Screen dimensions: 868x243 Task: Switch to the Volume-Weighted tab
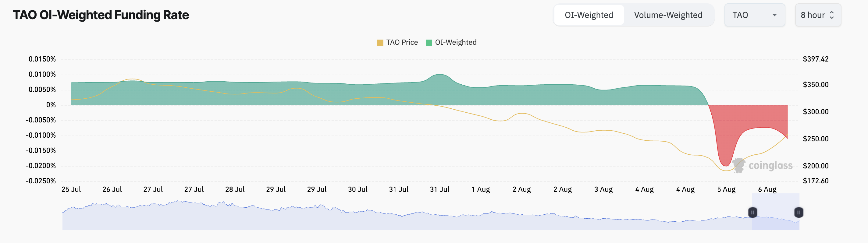tap(668, 15)
